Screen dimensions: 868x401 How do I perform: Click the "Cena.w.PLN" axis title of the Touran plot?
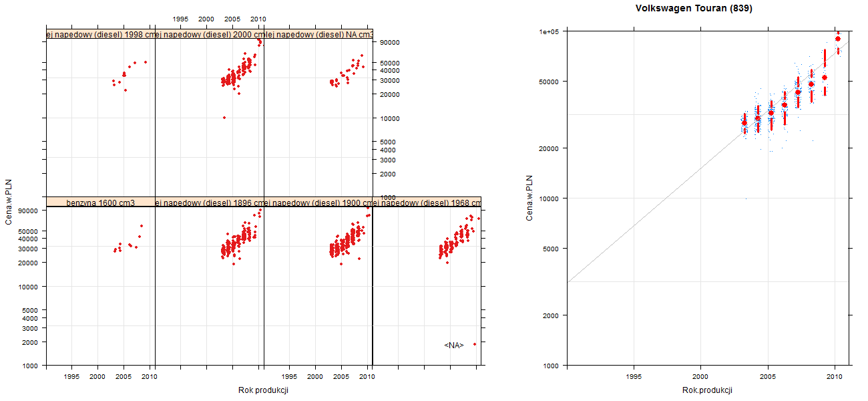point(529,198)
